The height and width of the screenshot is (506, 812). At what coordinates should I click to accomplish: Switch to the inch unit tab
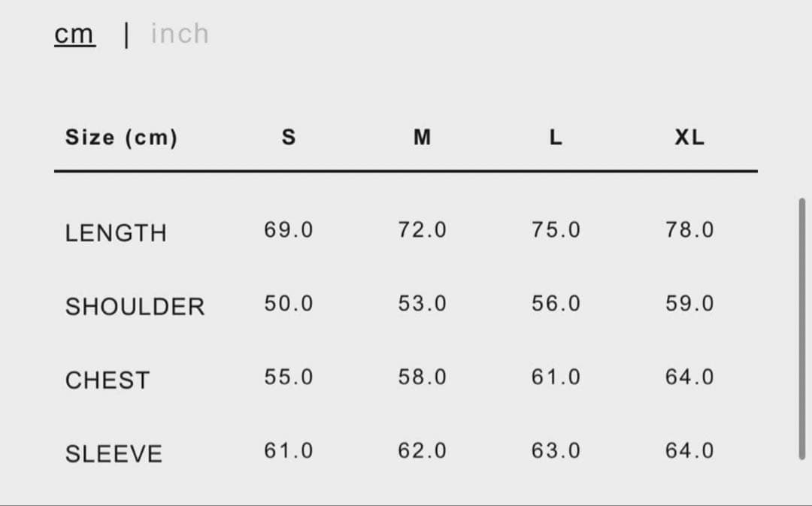180,34
